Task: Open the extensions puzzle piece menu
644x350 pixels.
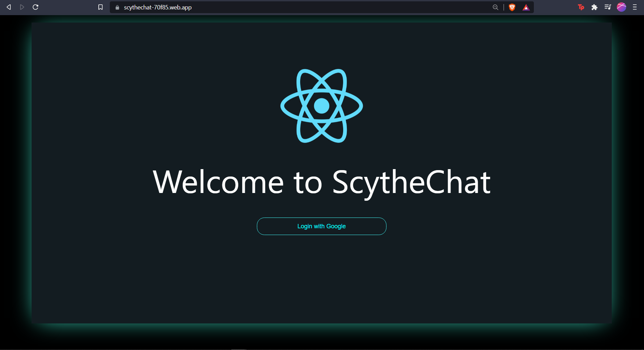Action: (x=594, y=7)
